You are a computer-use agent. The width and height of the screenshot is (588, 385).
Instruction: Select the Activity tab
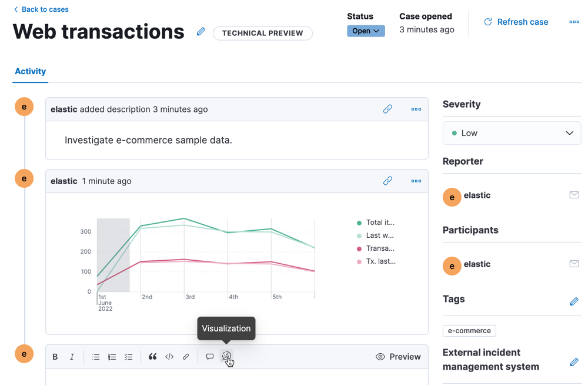tap(31, 71)
